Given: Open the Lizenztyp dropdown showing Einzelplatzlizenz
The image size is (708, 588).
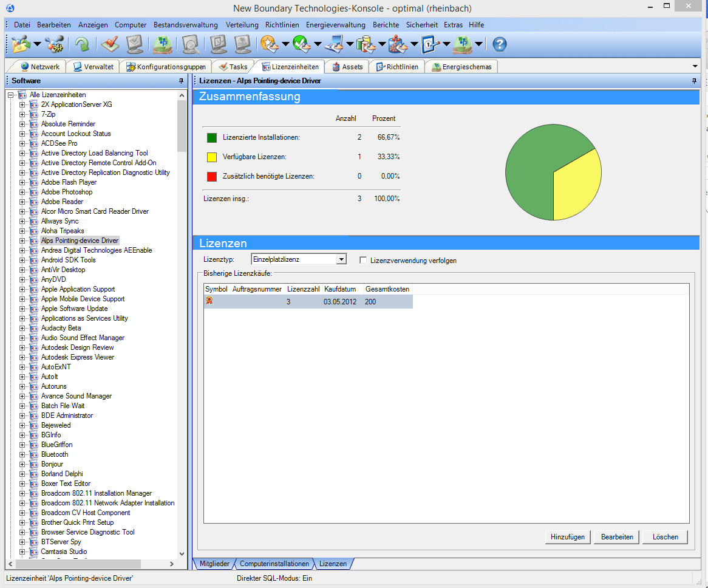Looking at the screenshot, I should pyautogui.click(x=342, y=259).
